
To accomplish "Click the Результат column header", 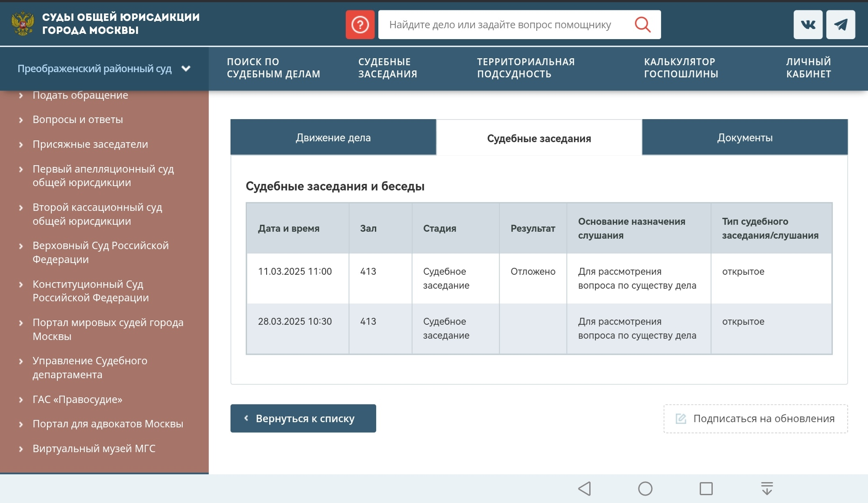I will (x=533, y=228).
